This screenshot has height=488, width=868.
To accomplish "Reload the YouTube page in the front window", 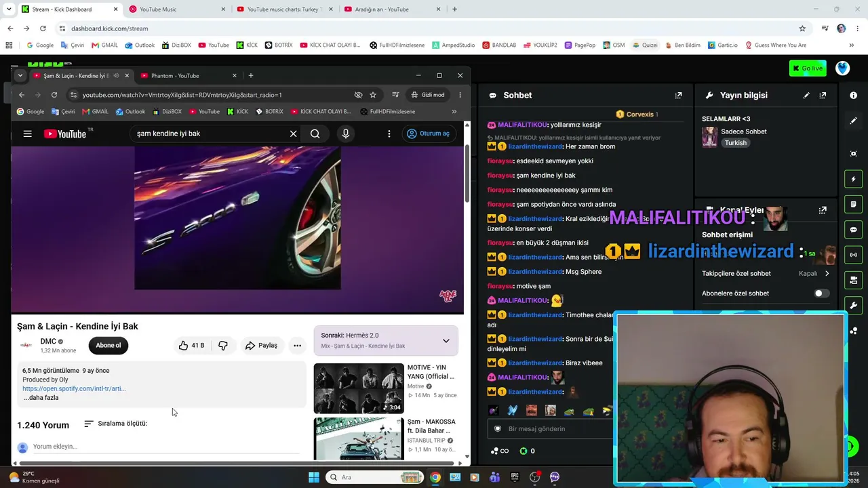I will pyautogui.click(x=54, y=95).
